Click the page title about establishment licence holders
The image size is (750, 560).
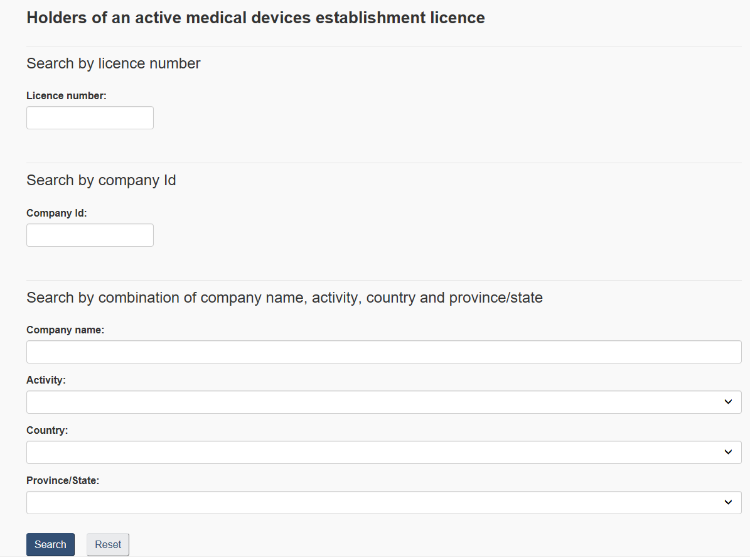pyautogui.click(x=255, y=18)
